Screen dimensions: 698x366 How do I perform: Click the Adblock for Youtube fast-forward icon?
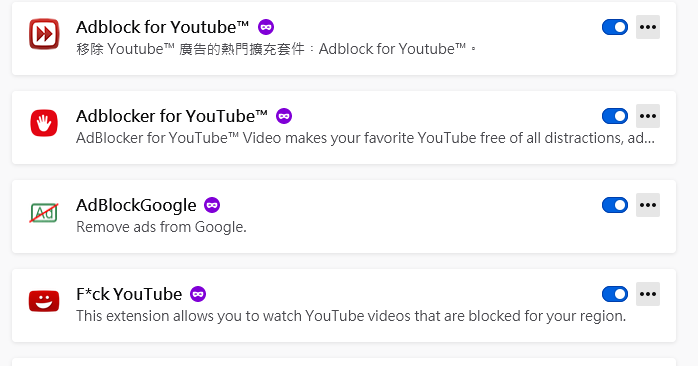[x=44, y=34]
